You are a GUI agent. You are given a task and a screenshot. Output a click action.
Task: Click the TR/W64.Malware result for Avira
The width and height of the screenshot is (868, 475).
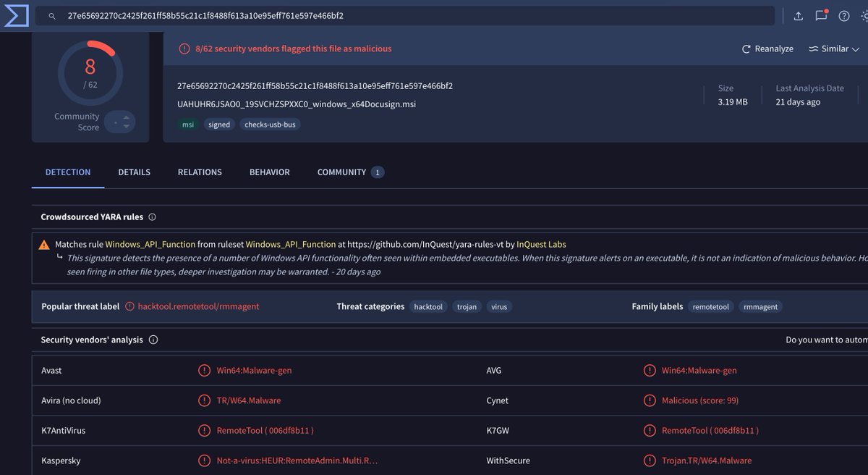249,400
